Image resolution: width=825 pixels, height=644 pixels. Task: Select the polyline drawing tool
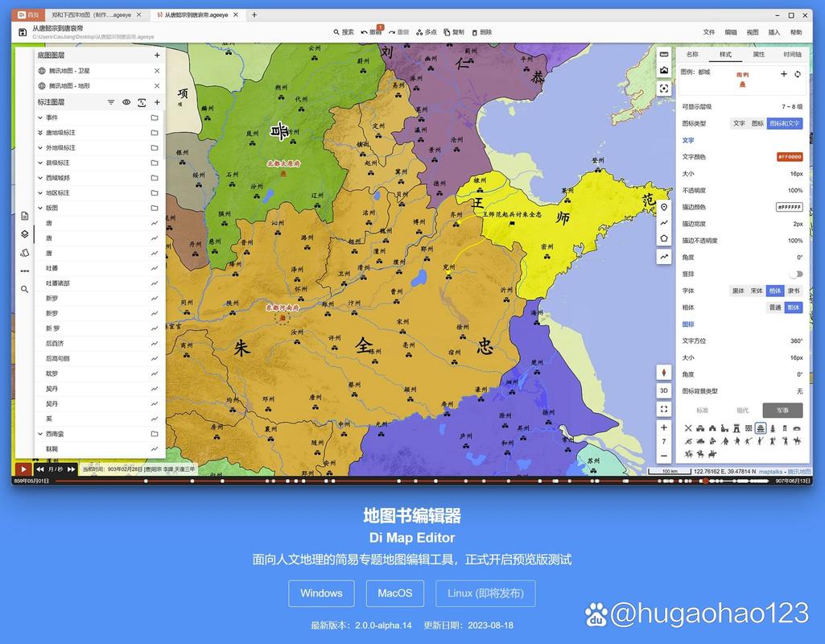pos(664,222)
